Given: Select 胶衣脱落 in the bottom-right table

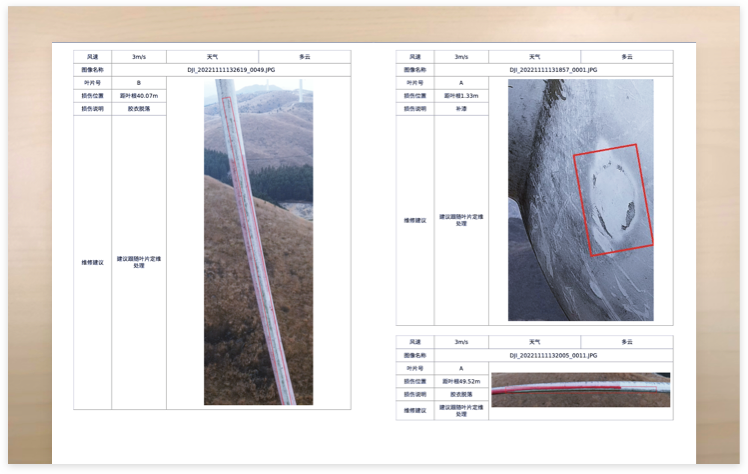Looking at the screenshot, I should pyautogui.click(x=461, y=394).
